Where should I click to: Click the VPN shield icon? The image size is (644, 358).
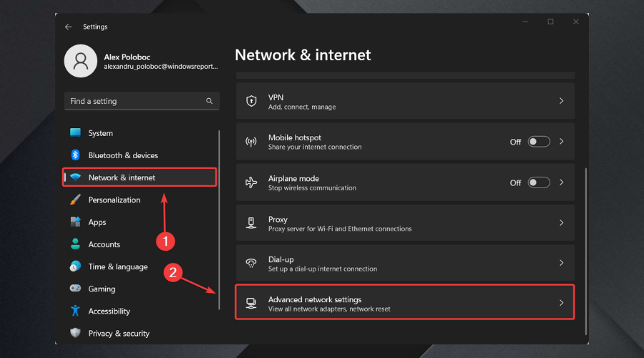tap(251, 101)
